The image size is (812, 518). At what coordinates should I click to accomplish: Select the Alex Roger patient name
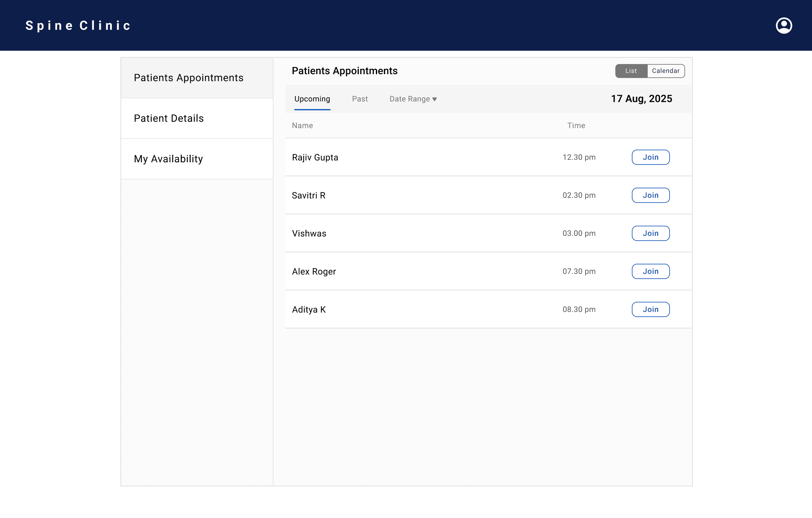(x=314, y=272)
